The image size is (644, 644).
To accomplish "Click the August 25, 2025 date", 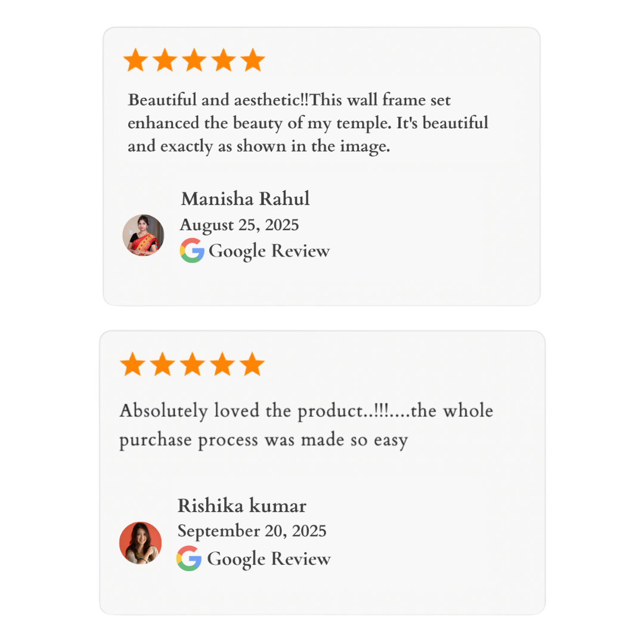I will pyautogui.click(x=239, y=225).
